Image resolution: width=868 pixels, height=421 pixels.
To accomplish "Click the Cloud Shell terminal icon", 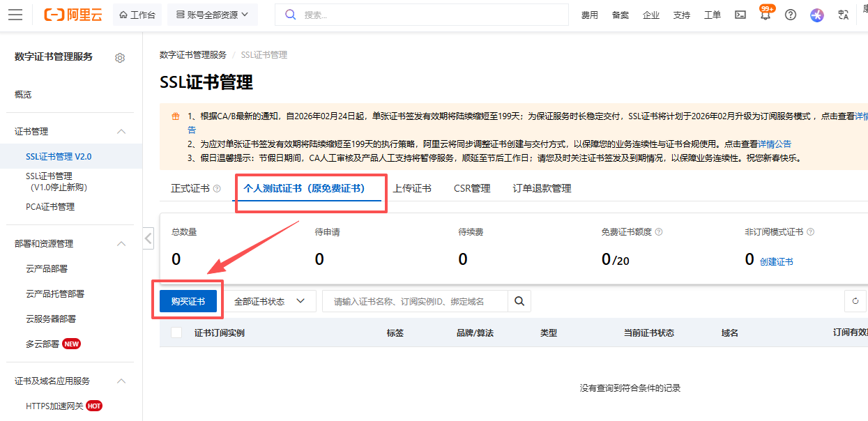I will (740, 15).
